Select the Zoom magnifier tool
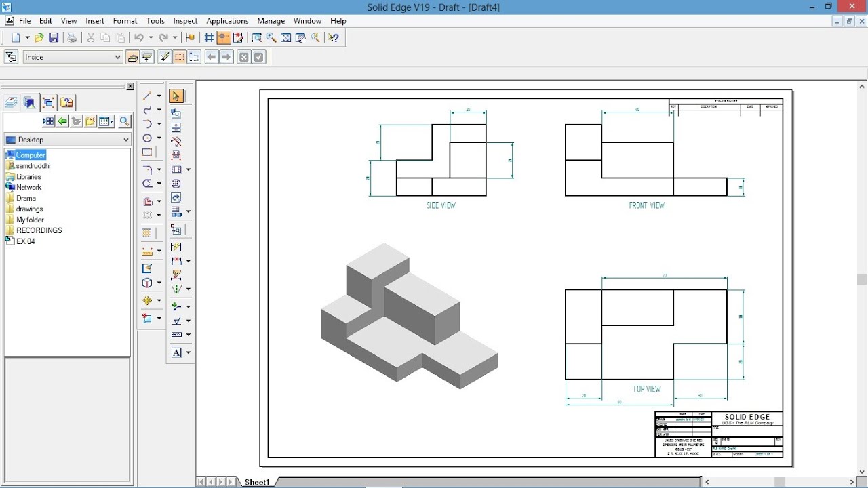This screenshot has width=868, height=488. click(271, 38)
